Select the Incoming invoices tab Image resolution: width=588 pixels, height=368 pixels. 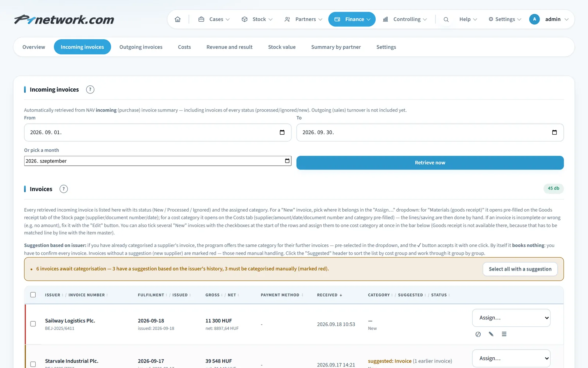tap(82, 47)
